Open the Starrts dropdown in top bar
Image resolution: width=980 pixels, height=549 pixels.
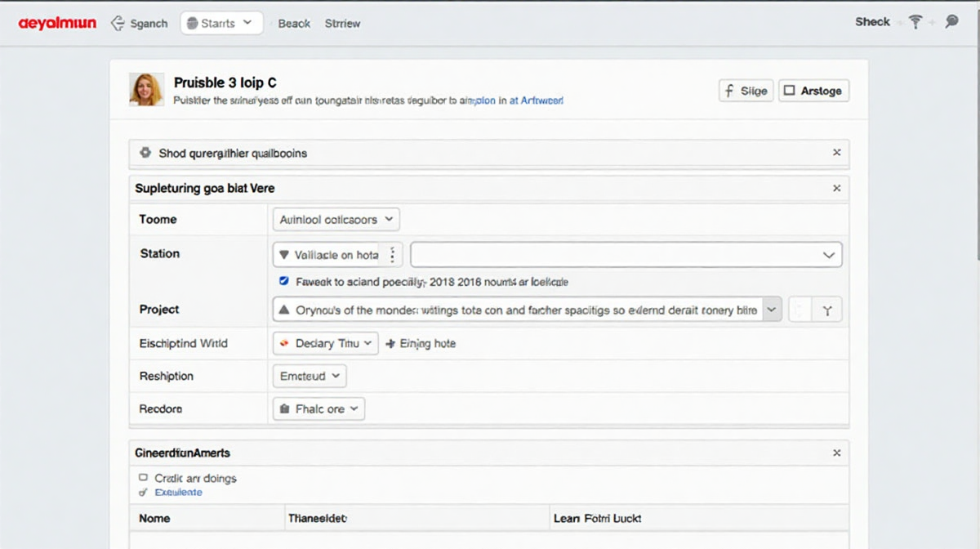221,23
